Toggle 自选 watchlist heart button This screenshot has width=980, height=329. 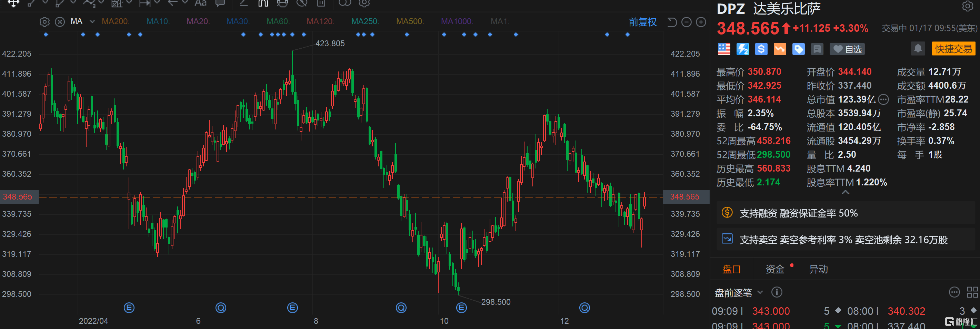coord(847,49)
